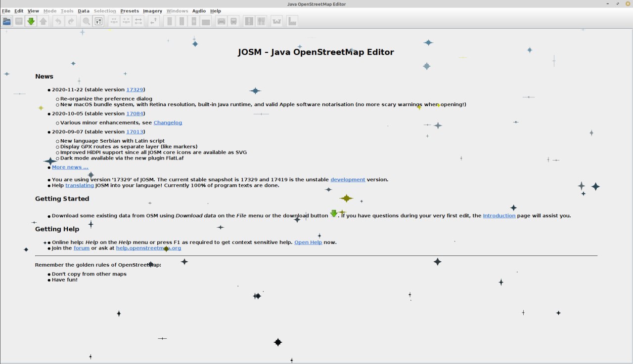Open the Edit menu
The width and height of the screenshot is (633, 364).
coord(19,11)
